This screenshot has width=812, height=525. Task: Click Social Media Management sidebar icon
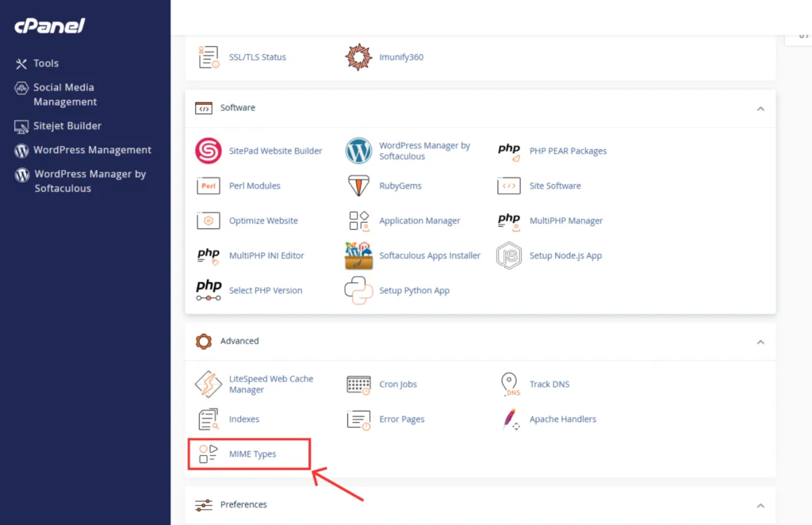[x=21, y=88]
